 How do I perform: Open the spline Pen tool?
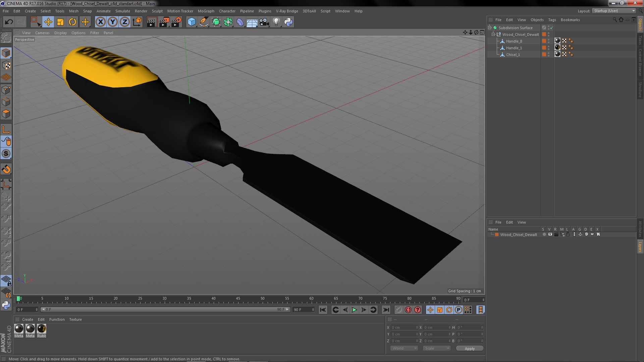pos(204,22)
